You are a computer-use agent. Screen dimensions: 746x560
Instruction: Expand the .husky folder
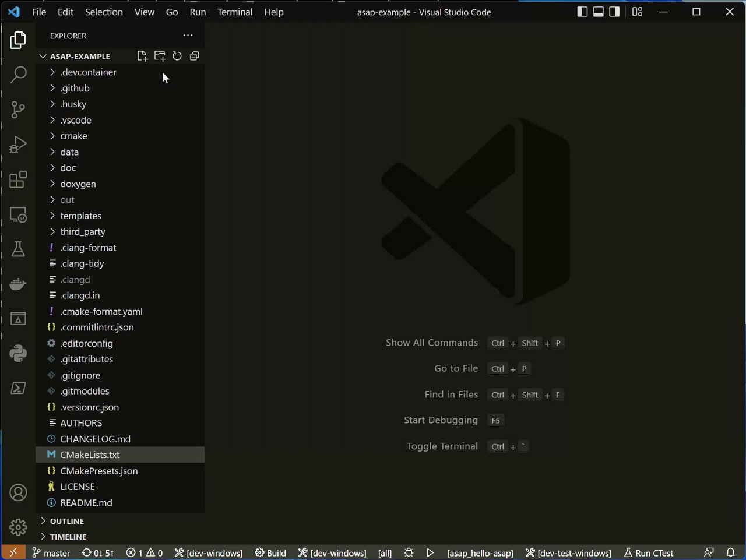[120, 104]
